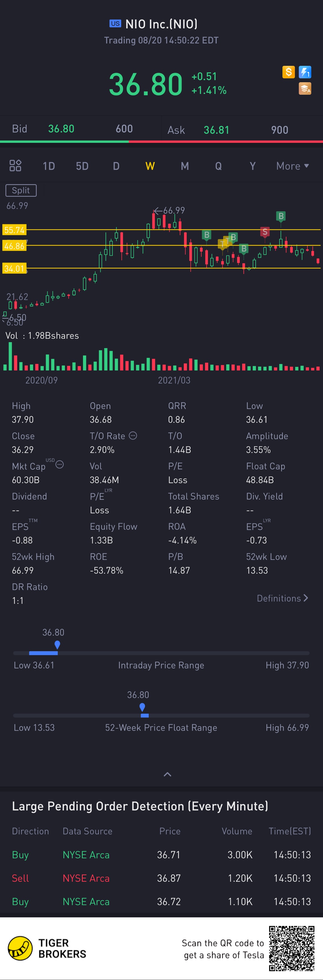The height and width of the screenshot is (980, 323).
Task: Open Definitions with the right chevron
Action: [x=283, y=598]
